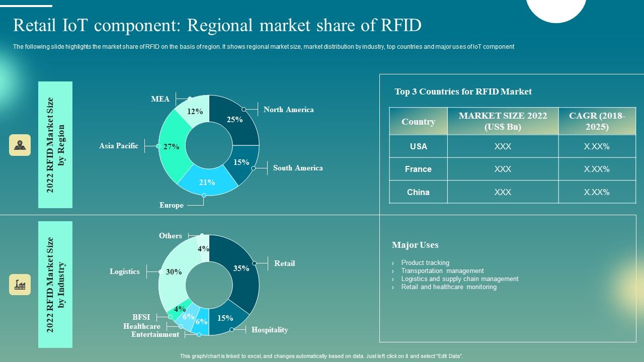The width and height of the screenshot is (644, 362).
Task: Click the North America chart label
Action: 288,110
